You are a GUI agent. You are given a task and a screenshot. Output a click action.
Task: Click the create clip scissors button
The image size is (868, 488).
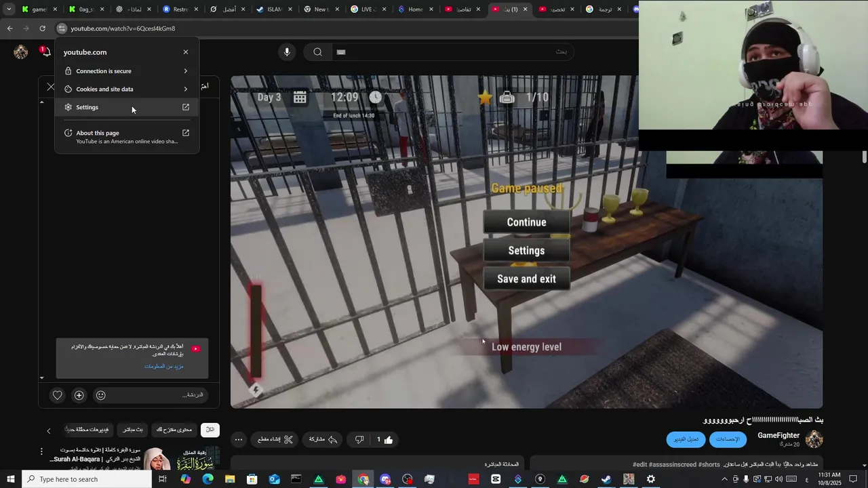(x=275, y=440)
